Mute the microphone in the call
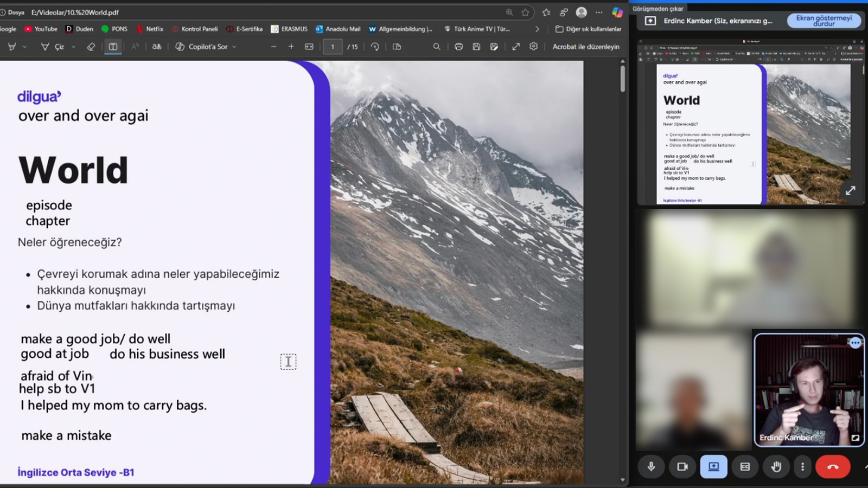This screenshot has width=868, height=488. [652, 466]
